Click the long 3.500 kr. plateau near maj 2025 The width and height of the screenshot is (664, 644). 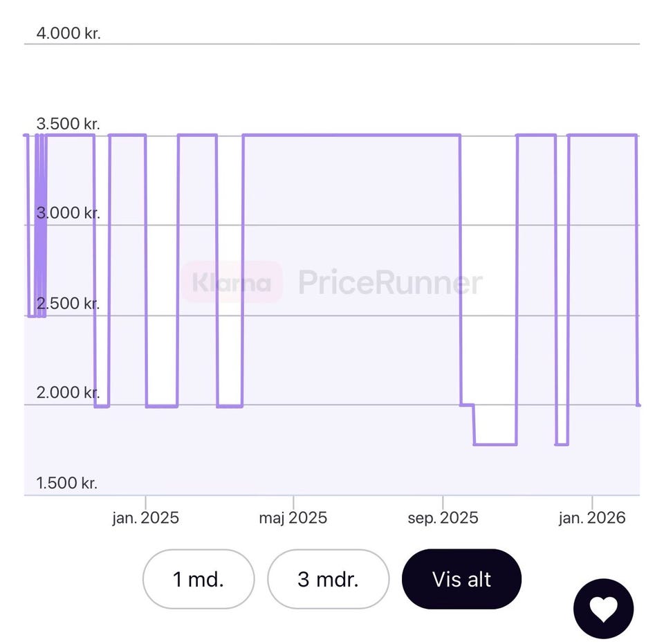(351, 135)
